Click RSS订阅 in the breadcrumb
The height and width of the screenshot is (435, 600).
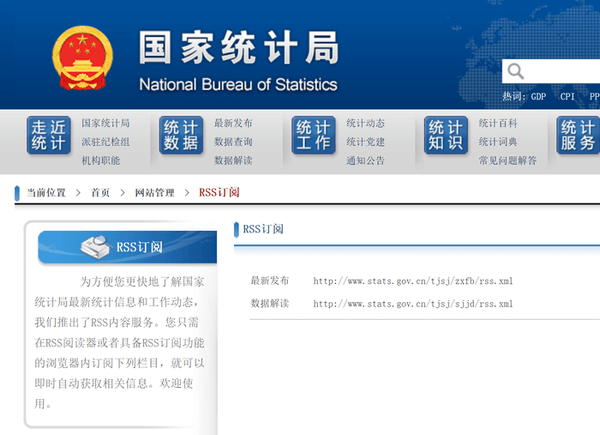pyautogui.click(x=219, y=192)
